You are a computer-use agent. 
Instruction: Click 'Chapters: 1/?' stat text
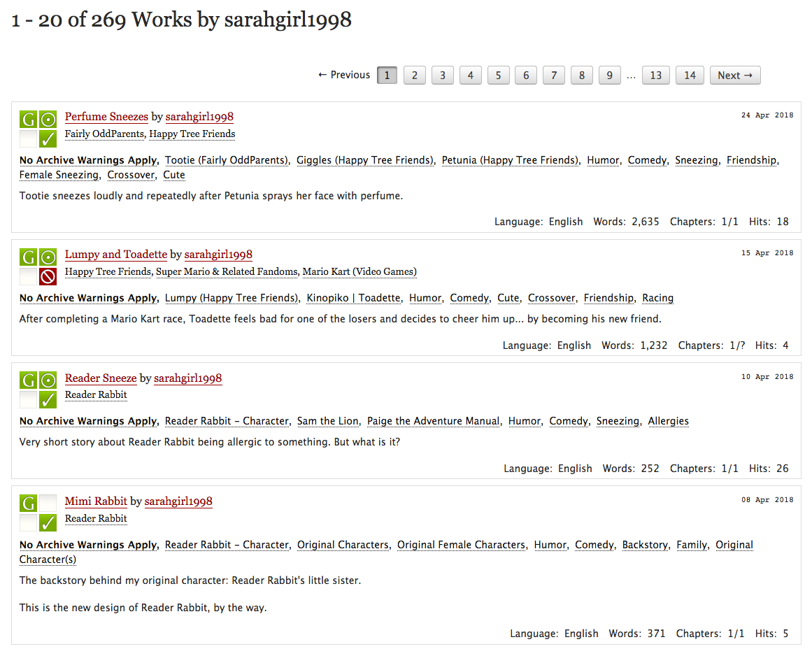click(711, 345)
